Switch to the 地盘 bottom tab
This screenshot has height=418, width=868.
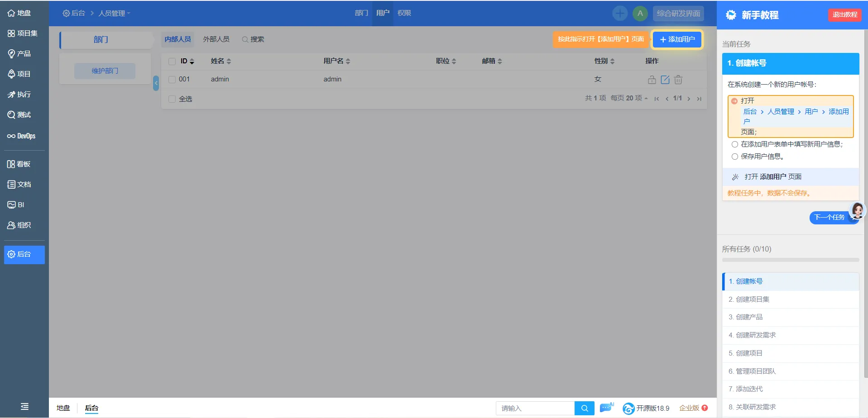63,408
